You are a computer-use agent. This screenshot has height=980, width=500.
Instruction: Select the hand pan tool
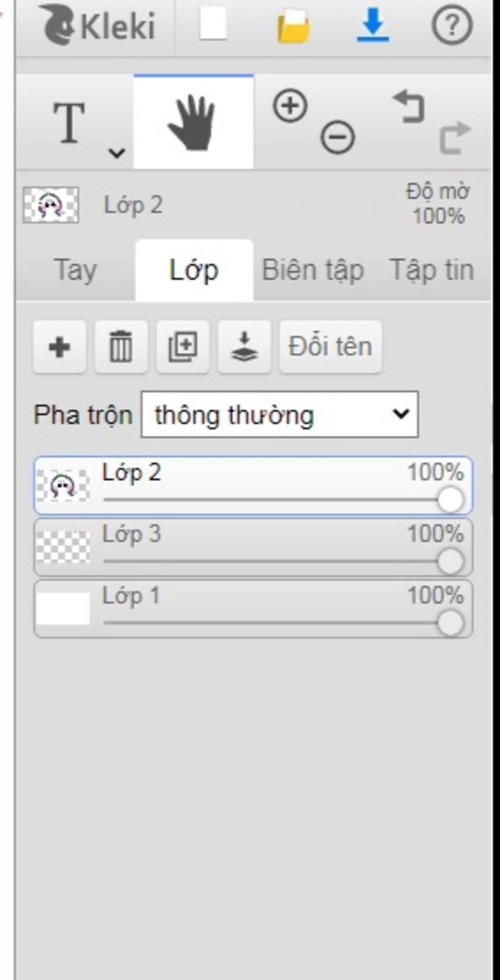pos(193,122)
